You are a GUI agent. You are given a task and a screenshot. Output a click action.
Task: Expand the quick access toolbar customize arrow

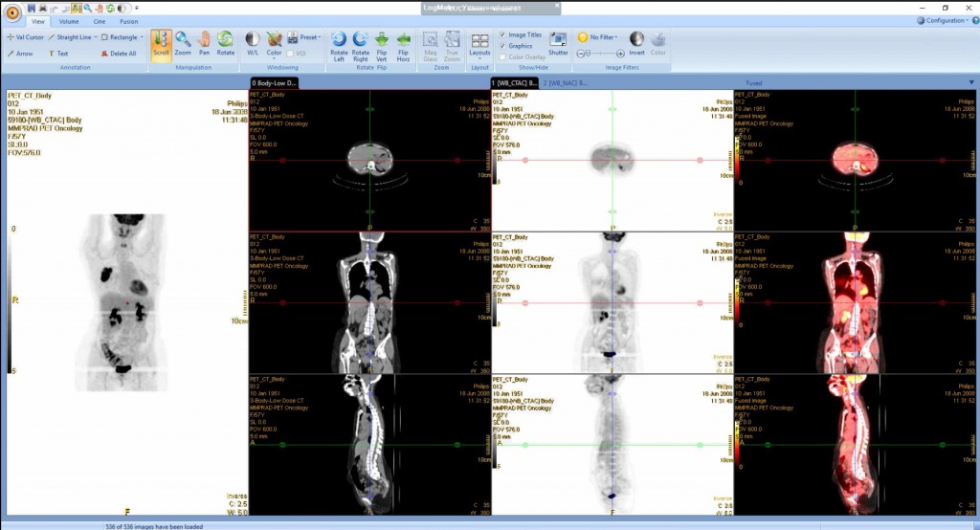click(136, 8)
